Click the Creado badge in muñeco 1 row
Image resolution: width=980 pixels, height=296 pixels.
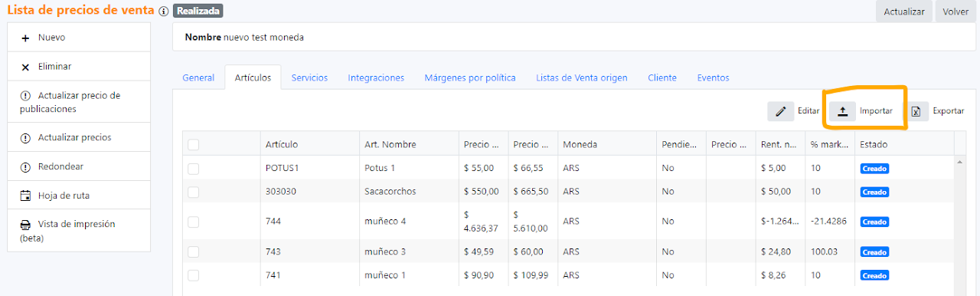[x=874, y=276]
